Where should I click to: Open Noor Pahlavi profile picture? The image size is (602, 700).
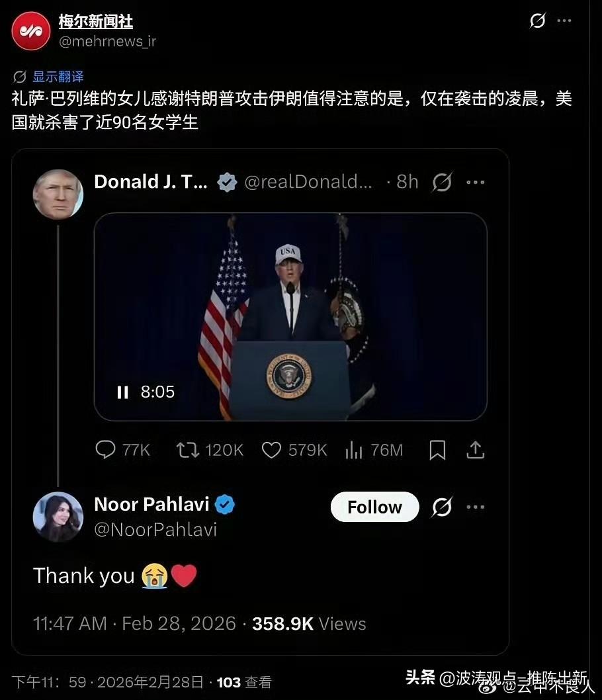pos(58,517)
